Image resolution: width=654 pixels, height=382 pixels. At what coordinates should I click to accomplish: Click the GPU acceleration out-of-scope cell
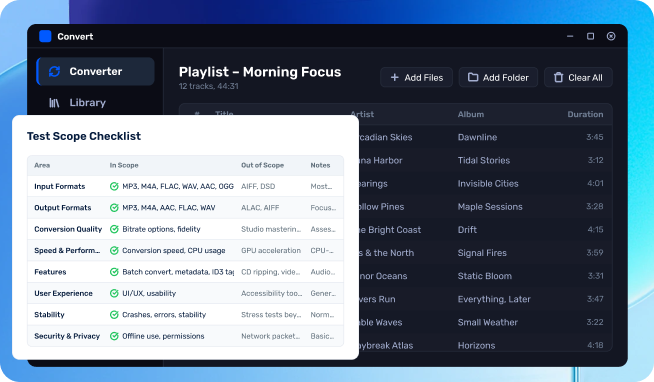click(x=271, y=251)
